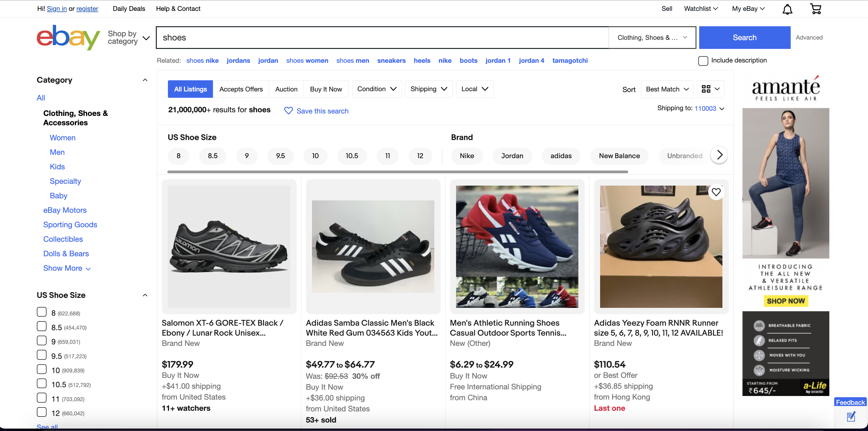Open the Shop by category dropdown
This screenshot has width=868, height=431.
(x=128, y=37)
